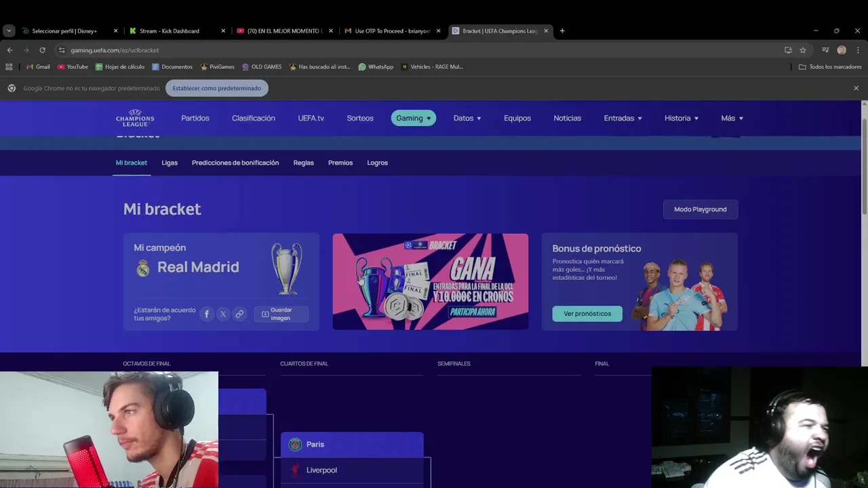The height and width of the screenshot is (488, 868).
Task: Expand the Gaming dropdown
Action: [x=414, y=118]
